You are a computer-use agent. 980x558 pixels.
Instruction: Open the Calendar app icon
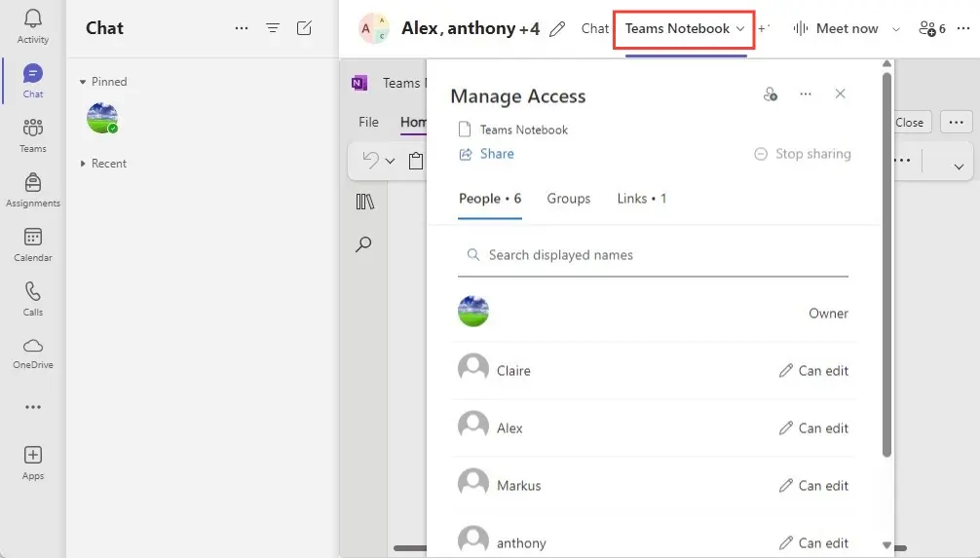point(33,243)
